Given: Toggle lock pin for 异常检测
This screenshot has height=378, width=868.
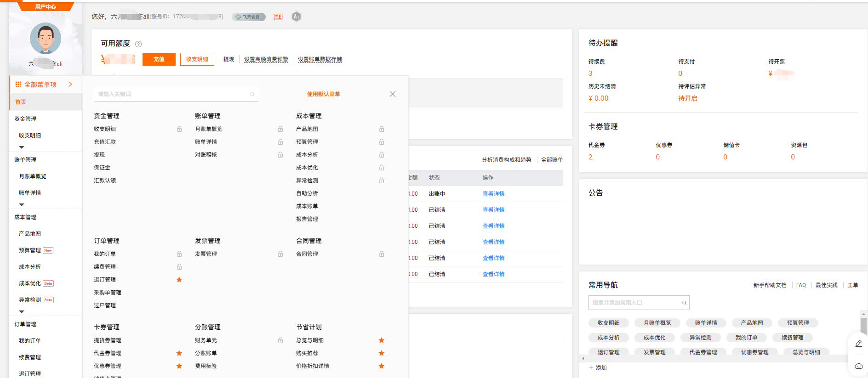Looking at the screenshot, I should [382, 181].
